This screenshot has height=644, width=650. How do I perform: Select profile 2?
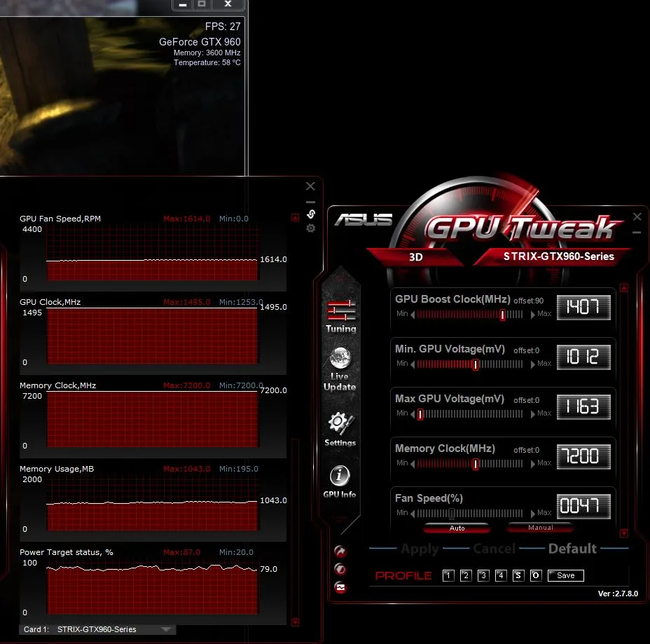(466, 575)
